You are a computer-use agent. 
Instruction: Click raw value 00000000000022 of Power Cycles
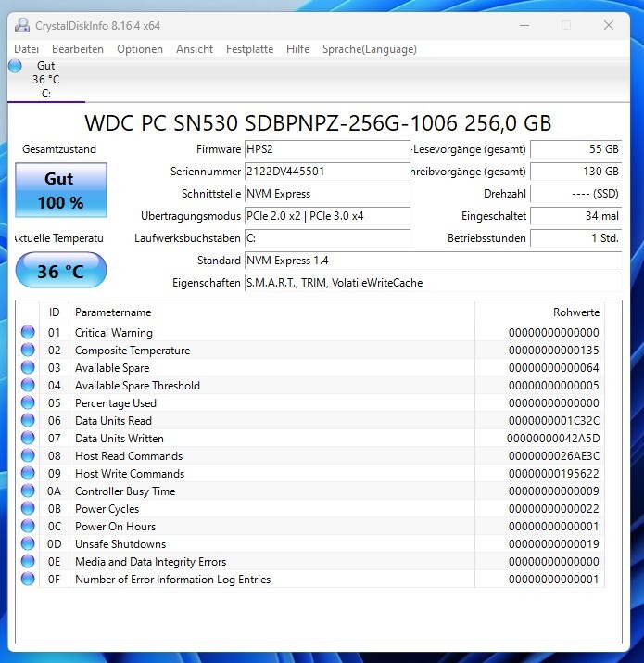point(553,509)
